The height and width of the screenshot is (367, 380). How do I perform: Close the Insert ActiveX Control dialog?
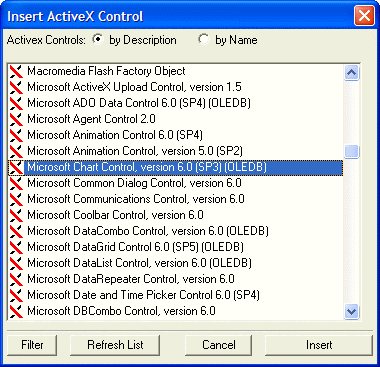[364, 16]
